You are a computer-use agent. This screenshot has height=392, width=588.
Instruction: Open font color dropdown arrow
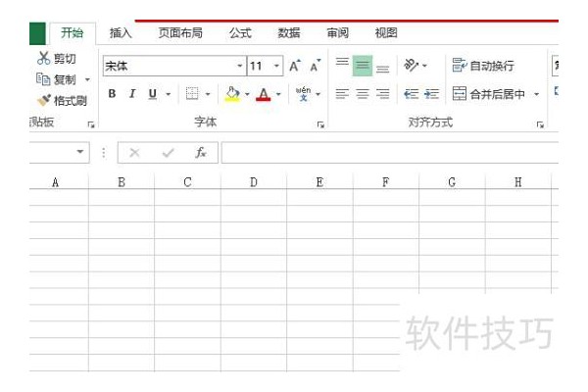tap(278, 94)
